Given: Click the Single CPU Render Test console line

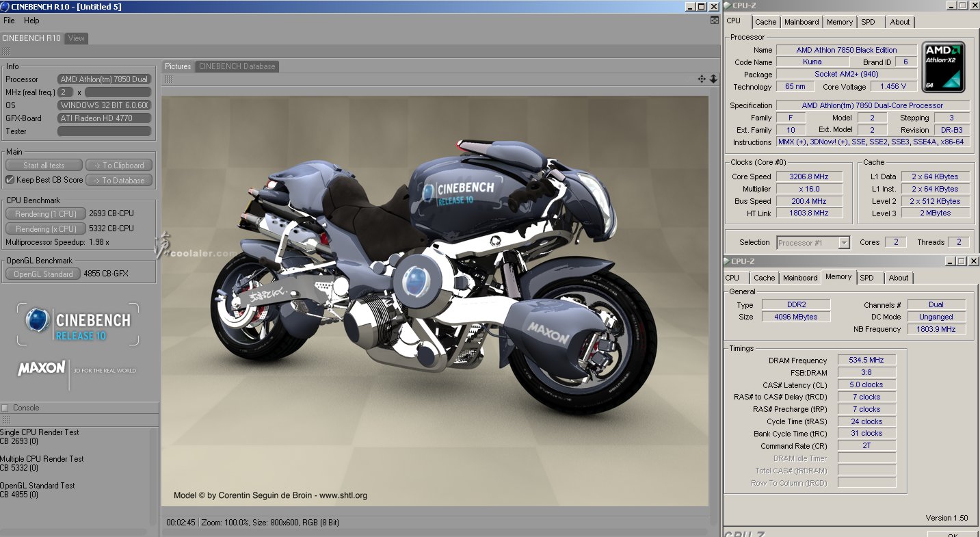Looking at the screenshot, I should (40, 432).
